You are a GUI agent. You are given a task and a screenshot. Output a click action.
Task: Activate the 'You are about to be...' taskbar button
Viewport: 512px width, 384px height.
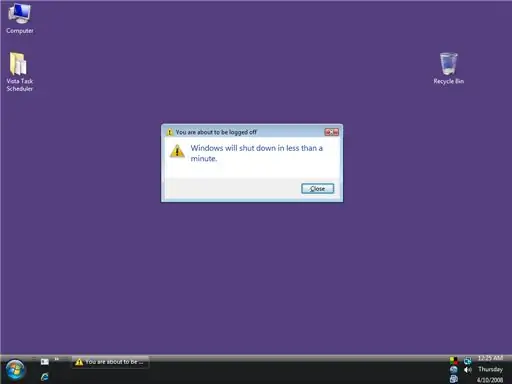(x=110, y=362)
